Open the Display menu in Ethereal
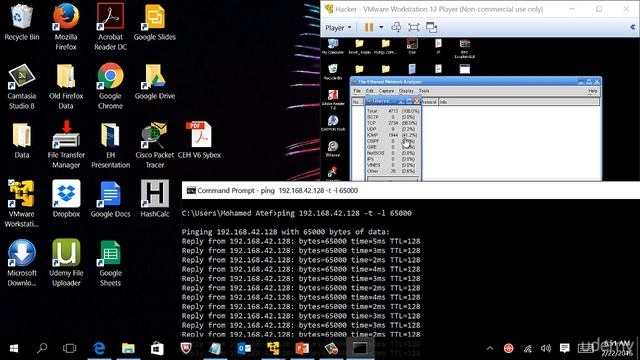Screen dimensions: 640x360 click(x=406, y=91)
